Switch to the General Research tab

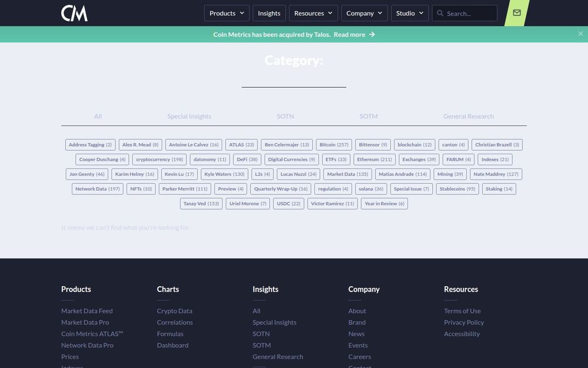[x=469, y=117]
